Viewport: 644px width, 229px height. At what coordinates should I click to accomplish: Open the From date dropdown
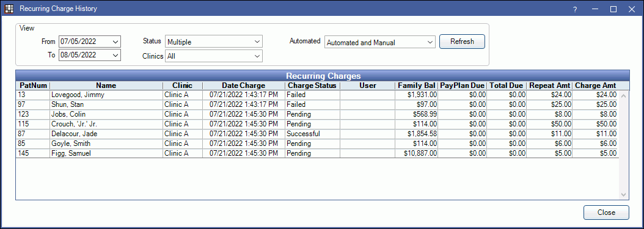tap(115, 42)
